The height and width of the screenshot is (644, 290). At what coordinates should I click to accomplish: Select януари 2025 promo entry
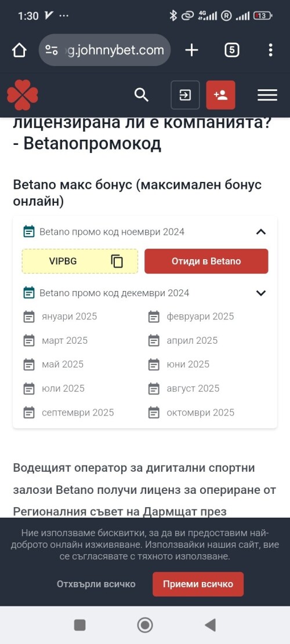click(x=60, y=316)
